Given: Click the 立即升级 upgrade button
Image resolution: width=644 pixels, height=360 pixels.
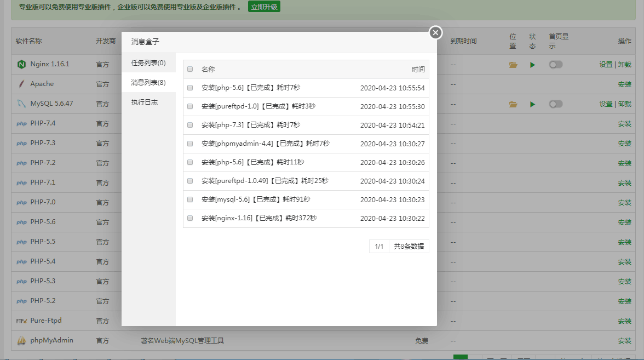Looking at the screenshot, I should [264, 7].
